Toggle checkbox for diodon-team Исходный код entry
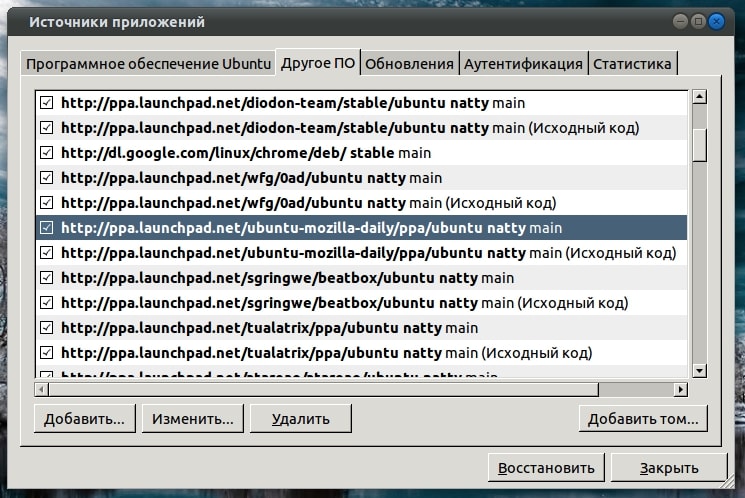This screenshot has width=745, height=498. click(x=47, y=128)
